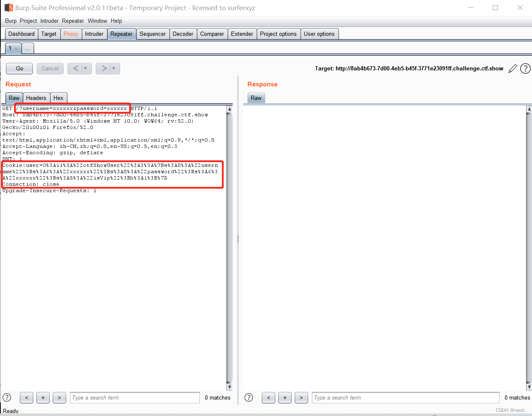Click the request search help icon

7,397
